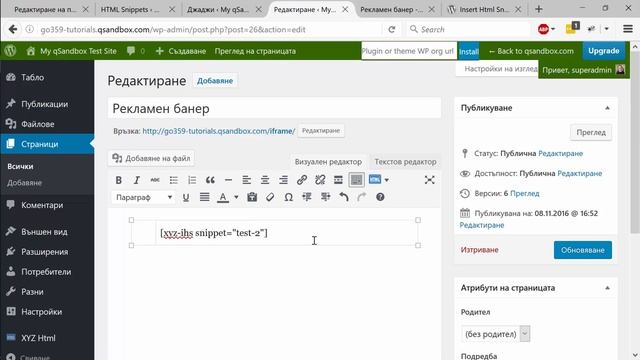
Task: Apply strikethrough formatting
Action: click(155, 180)
